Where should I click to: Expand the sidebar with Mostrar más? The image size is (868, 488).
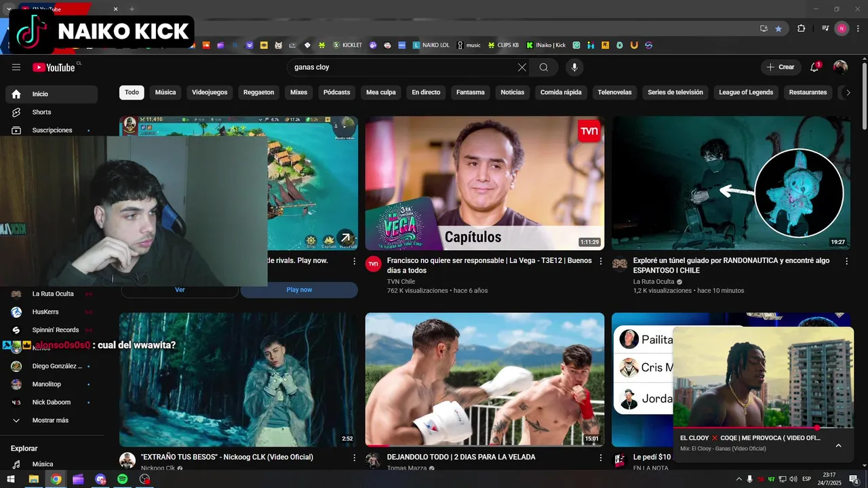(x=52, y=420)
